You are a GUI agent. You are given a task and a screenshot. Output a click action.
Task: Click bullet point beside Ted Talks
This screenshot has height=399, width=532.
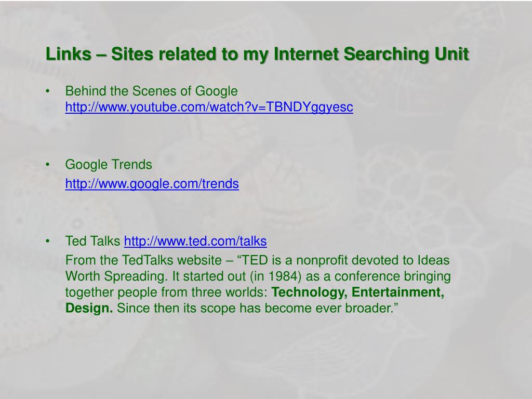[47, 241]
